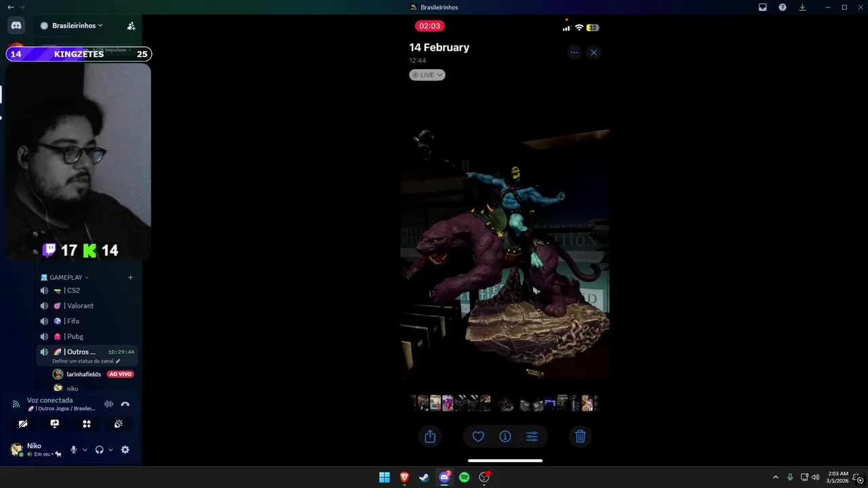Create a channel in GAMEPLAY with plus
This screenshot has width=868, height=488.
[x=130, y=277]
